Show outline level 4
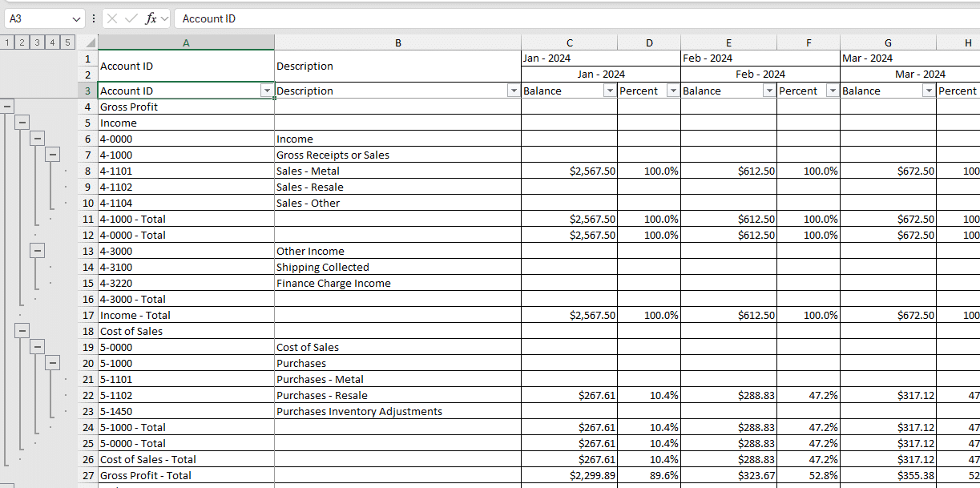Image resolution: width=980 pixels, height=488 pixels. 53,42
